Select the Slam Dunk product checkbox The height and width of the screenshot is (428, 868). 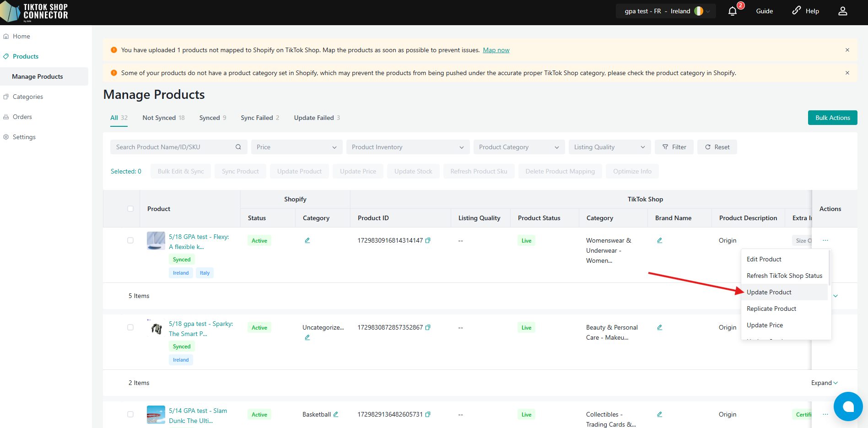(130, 414)
